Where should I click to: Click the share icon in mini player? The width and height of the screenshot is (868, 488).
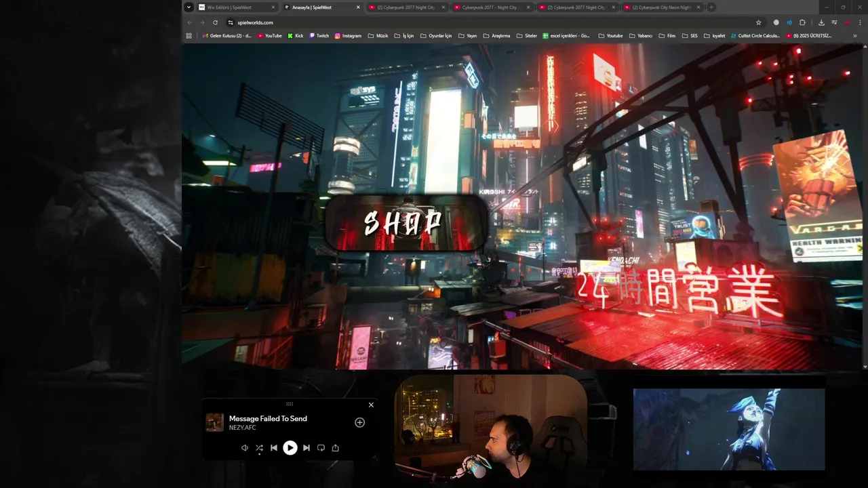(335, 447)
